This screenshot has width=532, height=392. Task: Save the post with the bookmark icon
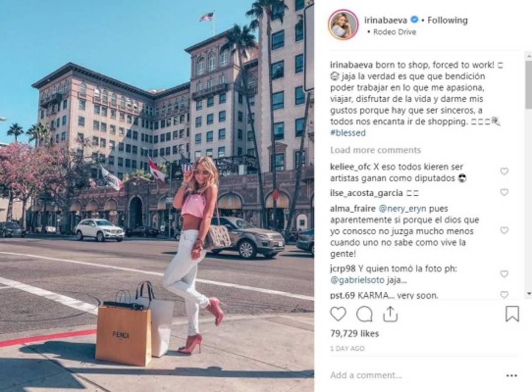[x=512, y=314]
